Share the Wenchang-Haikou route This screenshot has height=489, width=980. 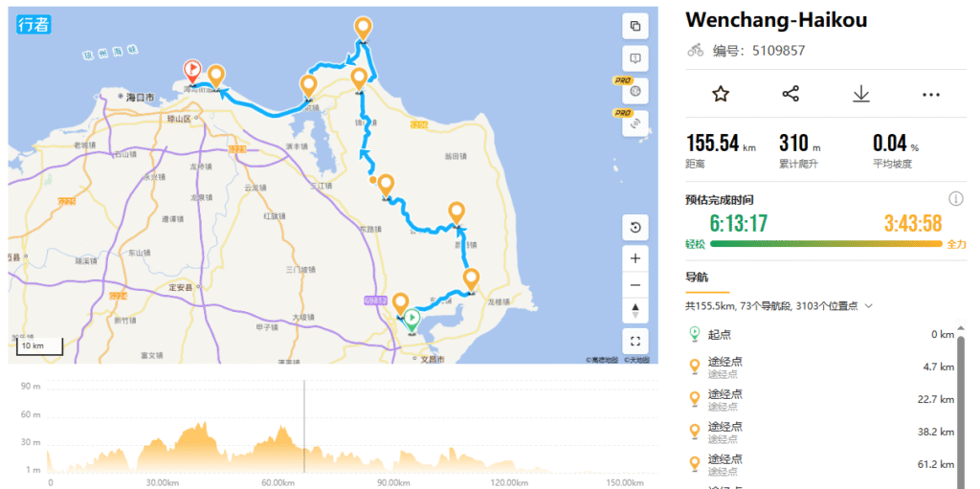tap(791, 94)
